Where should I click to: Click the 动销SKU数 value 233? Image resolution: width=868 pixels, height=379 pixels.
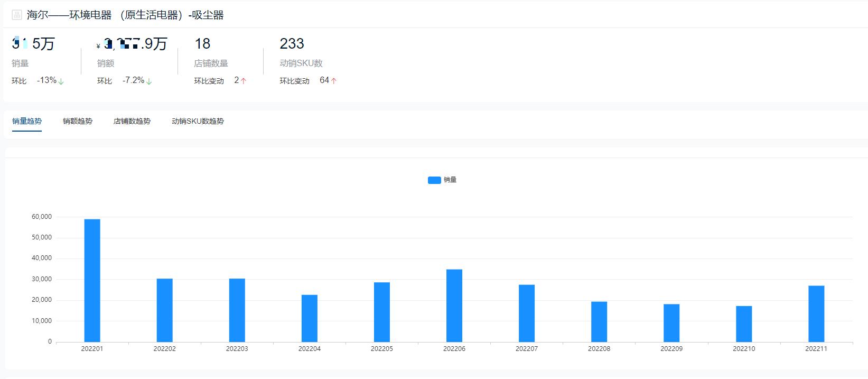click(292, 44)
